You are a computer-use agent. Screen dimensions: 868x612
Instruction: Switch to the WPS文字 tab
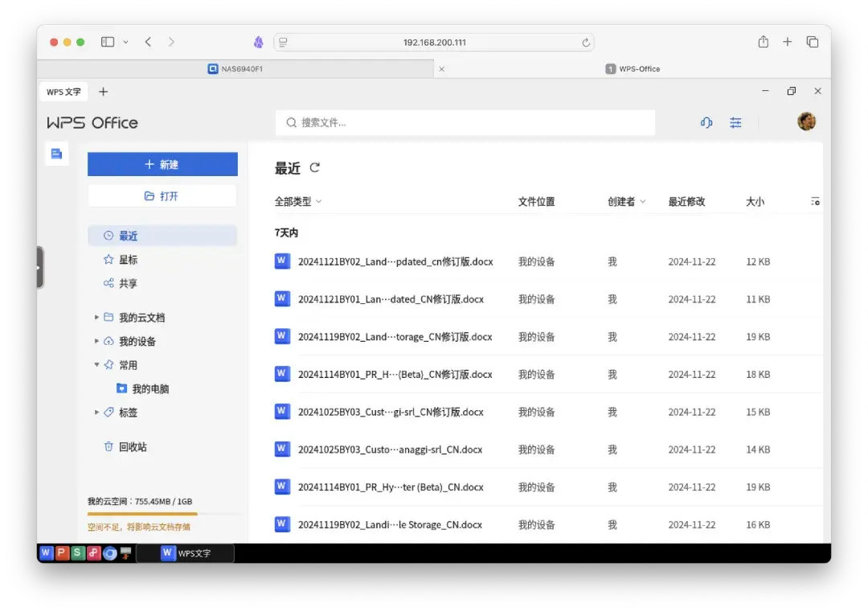(x=63, y=92)
